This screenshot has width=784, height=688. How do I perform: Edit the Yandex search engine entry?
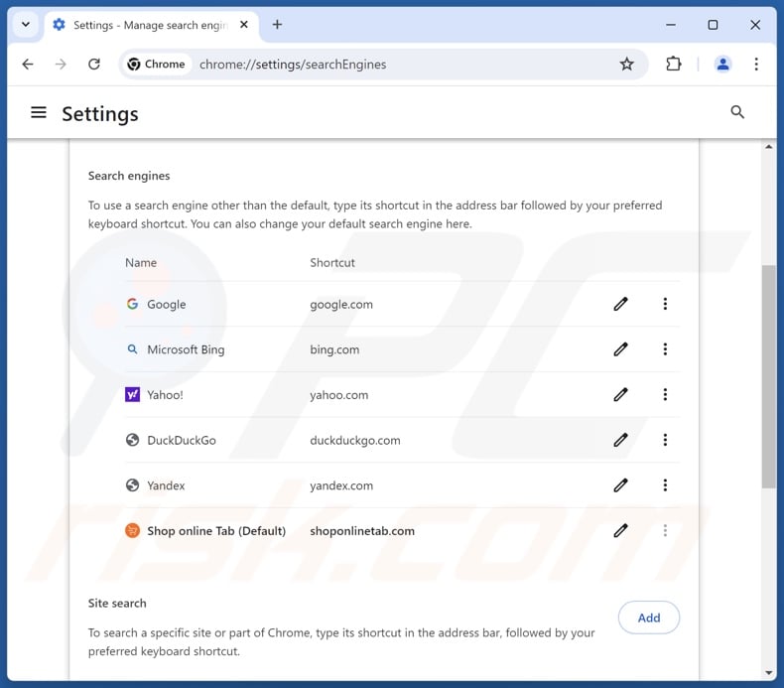click(620, 485)
